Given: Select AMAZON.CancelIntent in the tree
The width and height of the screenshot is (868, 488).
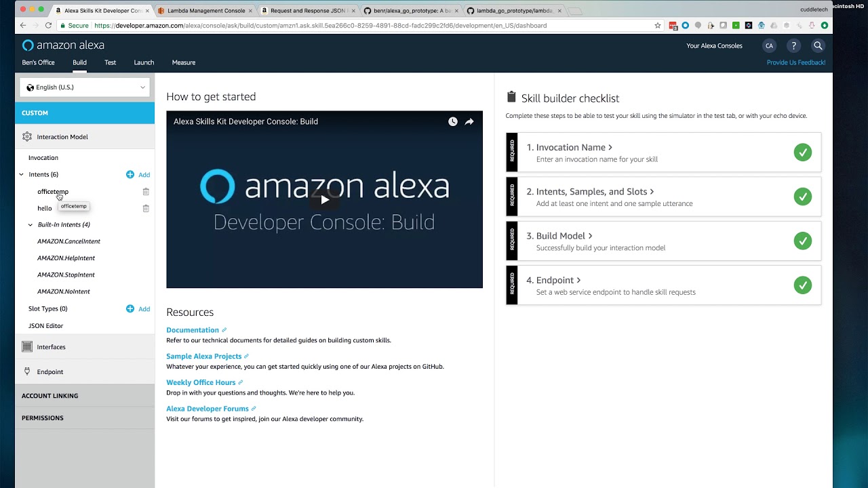Looking at the screenshot, I should tap(68, 241).
